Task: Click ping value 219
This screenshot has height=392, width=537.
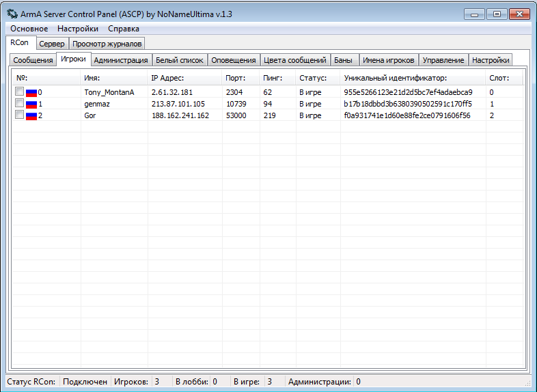Action: 270,115
